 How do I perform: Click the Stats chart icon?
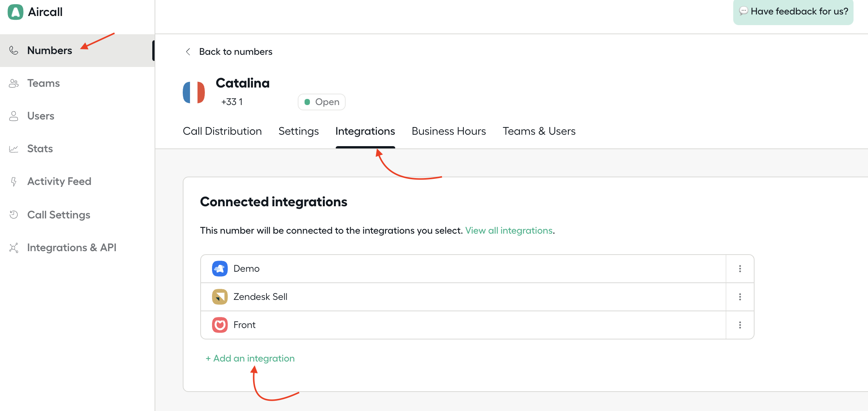[x=14, y=149]
